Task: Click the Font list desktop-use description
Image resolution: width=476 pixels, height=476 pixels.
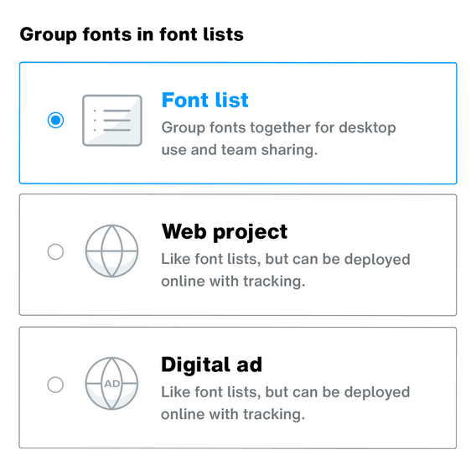Action: coord(278,138)
